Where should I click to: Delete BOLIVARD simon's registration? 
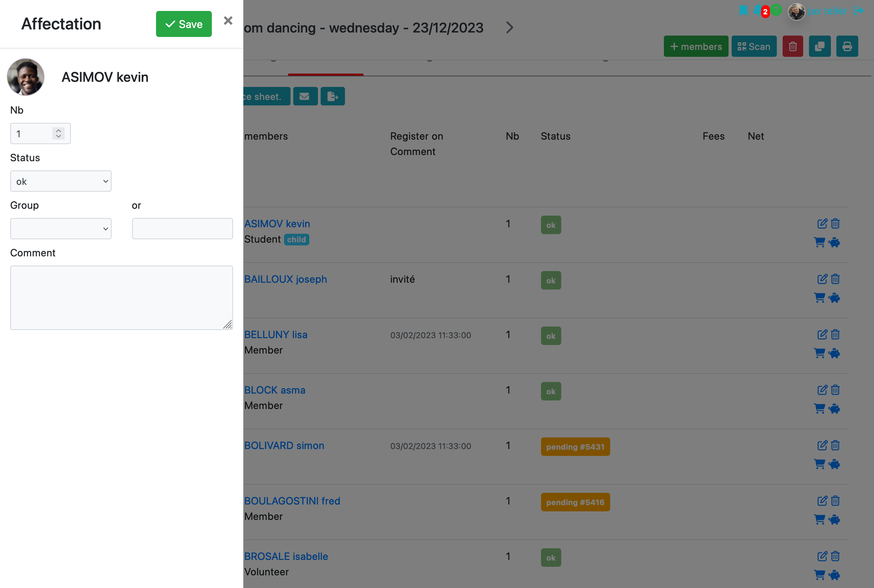point(835,446)
